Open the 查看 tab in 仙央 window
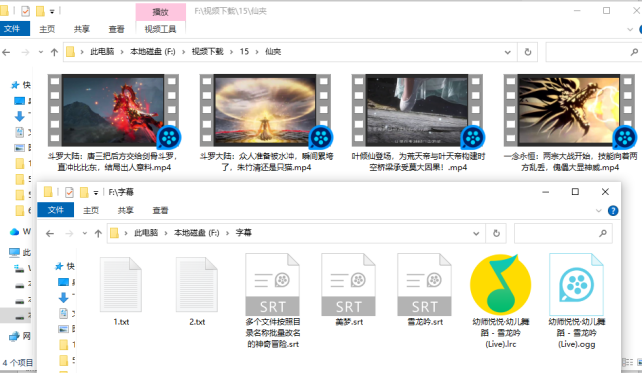The width and height of the screenshot is (642, 374). pyautogui.click(x=116, y=29)
